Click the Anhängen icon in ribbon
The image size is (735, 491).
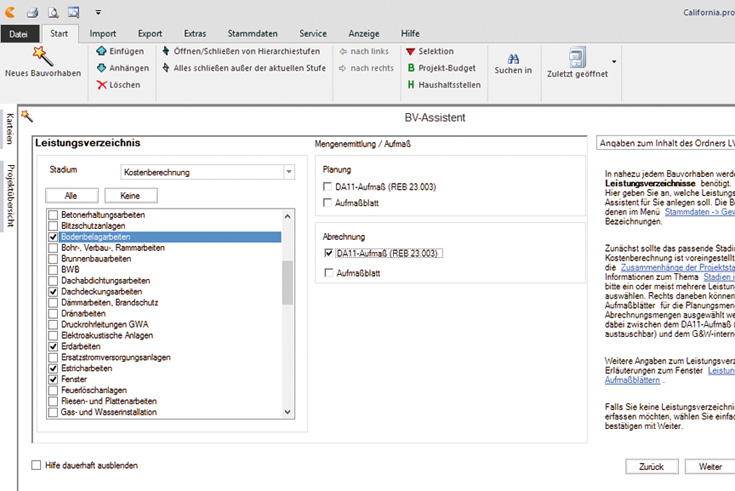(102, 68)
